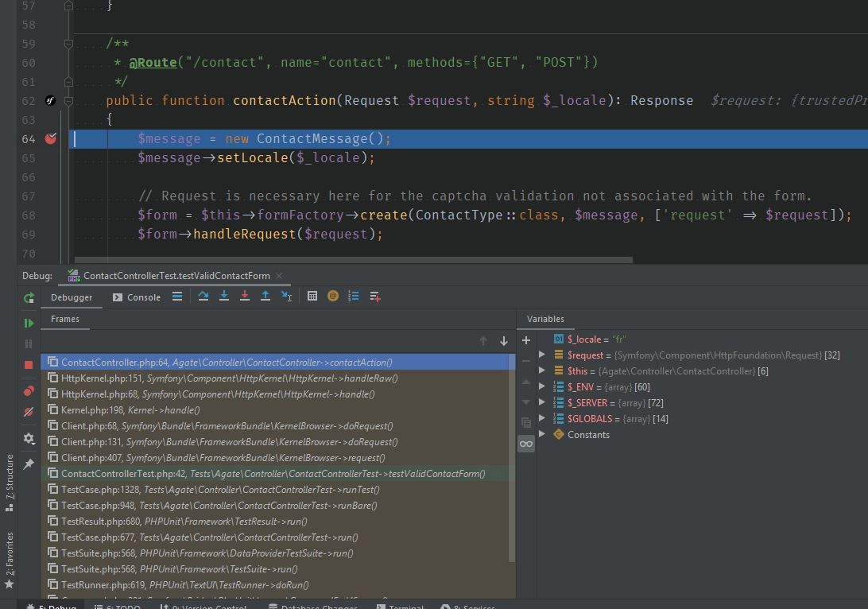The height and width of the screenshot is (609, 868).
Task: Collapse the doc comment fold at line 59
Action: 68,44
